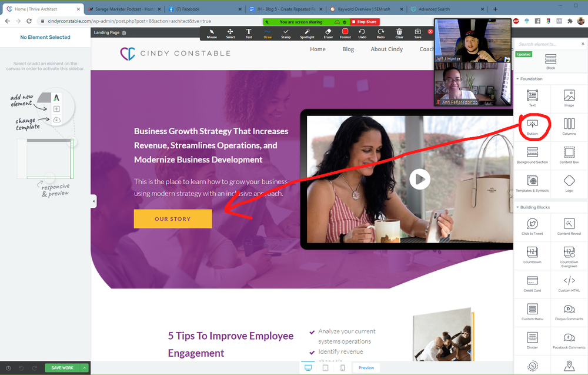The image size is (588, 375).
Task: Pick the Columns element
Action: [569, 126]
